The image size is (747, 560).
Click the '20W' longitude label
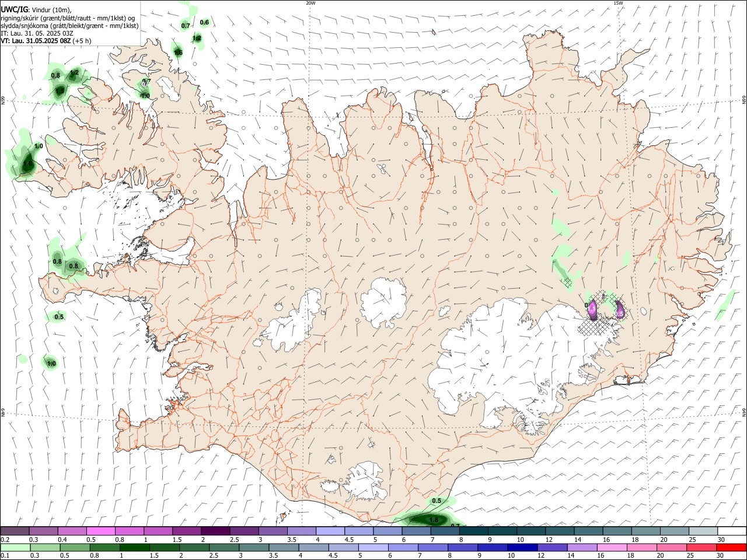coord(310,3)
